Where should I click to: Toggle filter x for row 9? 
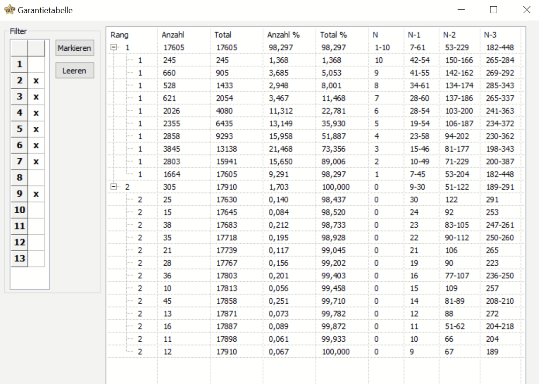(x=36, y=194)
